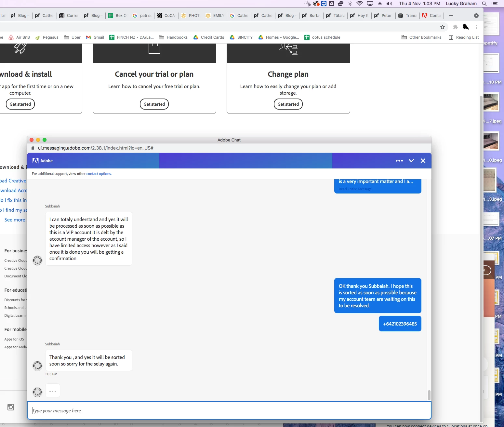
Task: Expand the Other Bookmarks folder
Action: point(421,37)
